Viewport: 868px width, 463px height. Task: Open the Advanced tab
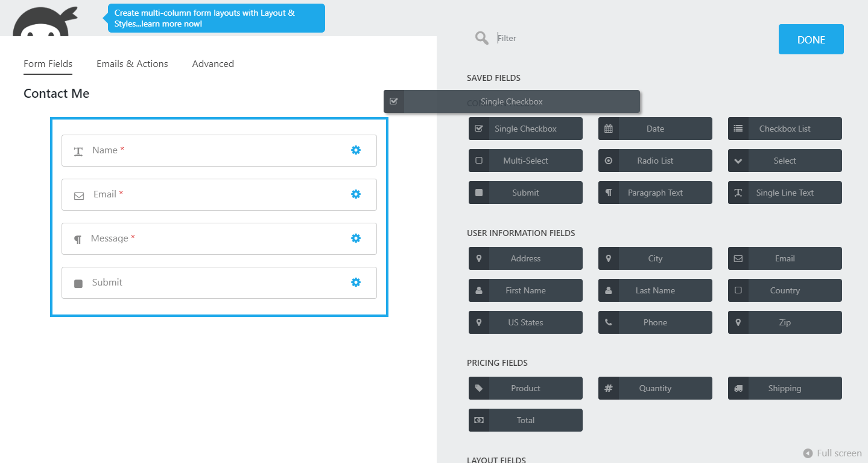coord(213,63)
